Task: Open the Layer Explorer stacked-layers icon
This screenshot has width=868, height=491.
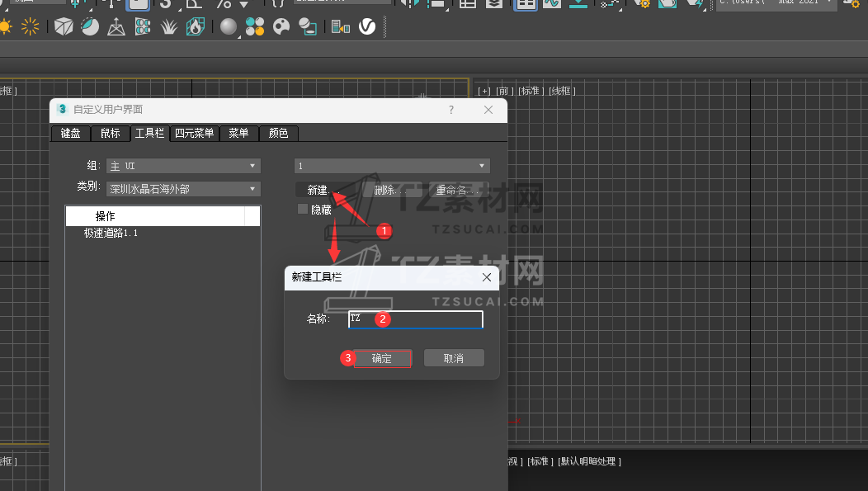Action: pyautogui.click(x=494, y=4)
